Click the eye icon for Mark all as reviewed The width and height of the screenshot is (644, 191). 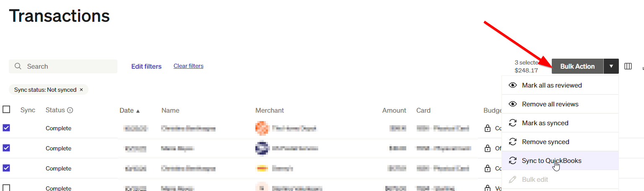coord(512,85)
